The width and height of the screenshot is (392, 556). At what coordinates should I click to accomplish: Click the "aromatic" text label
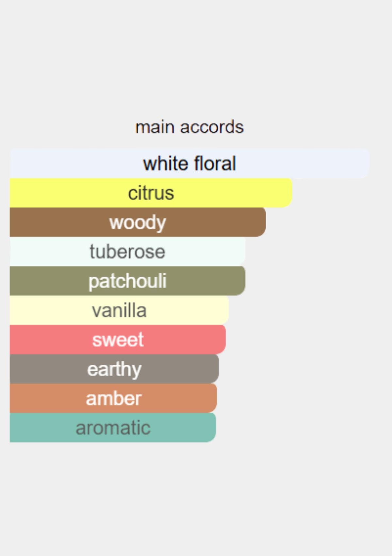click(113, 427)
